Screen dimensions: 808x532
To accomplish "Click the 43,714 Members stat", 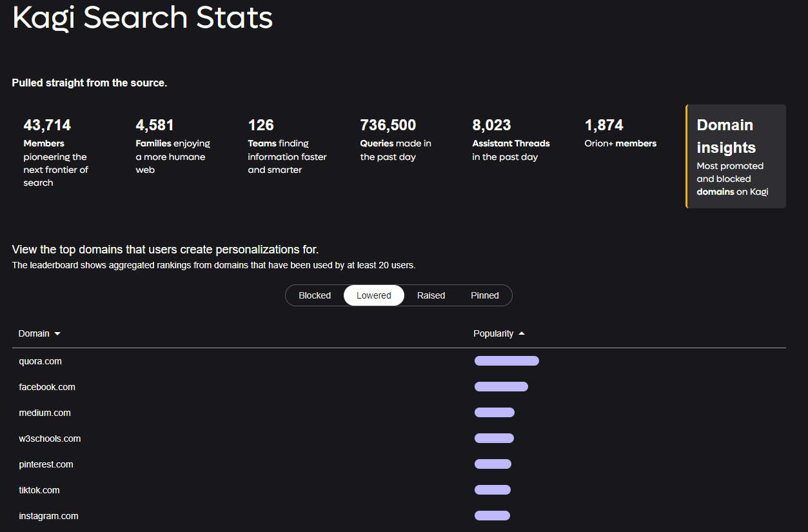I will tap(57, 153).
